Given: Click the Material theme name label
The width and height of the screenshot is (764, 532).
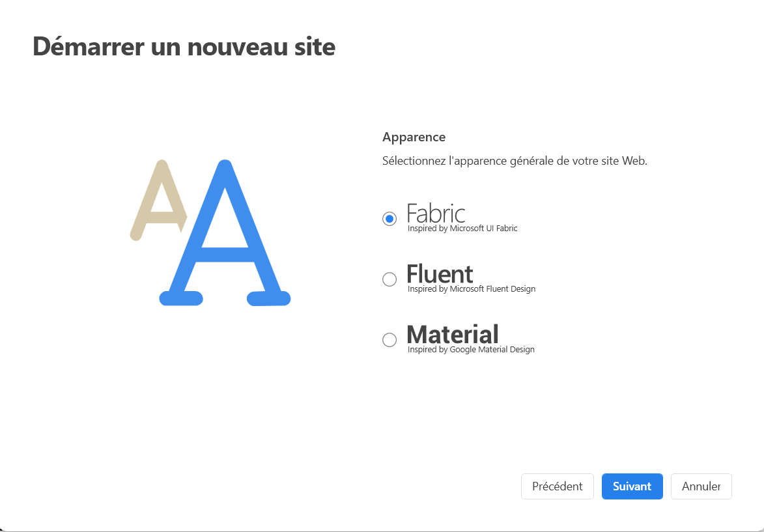Looking at the screenshot, I should point(453,334).
